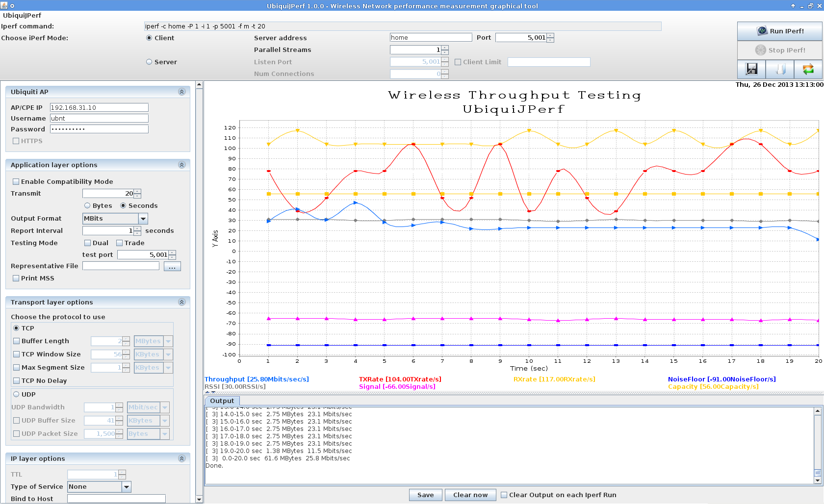Open the Max Segment Size KBytes dropdown
Viewport: 824px width, 504px height.
pyautogui.click(x=168, y=368)
